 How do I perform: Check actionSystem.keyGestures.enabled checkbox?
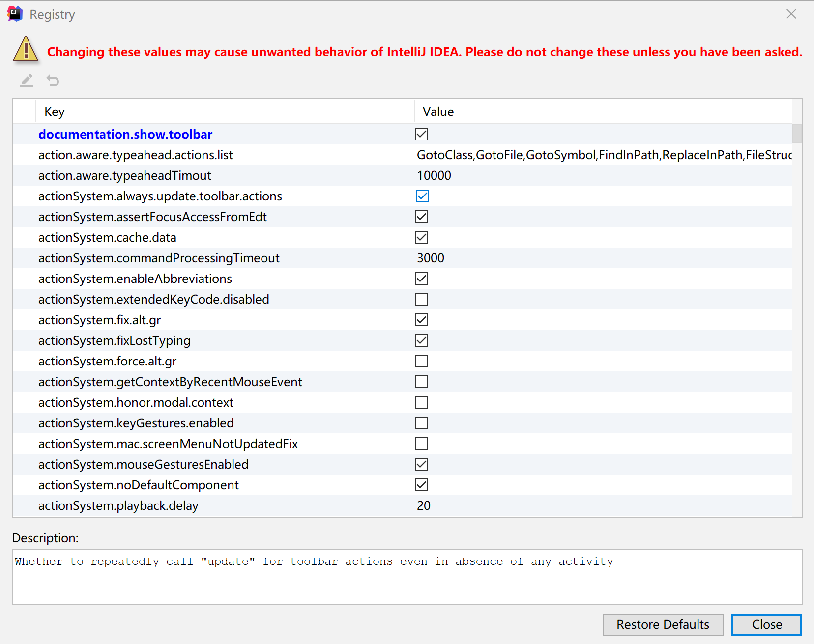(x=421, y=423)
